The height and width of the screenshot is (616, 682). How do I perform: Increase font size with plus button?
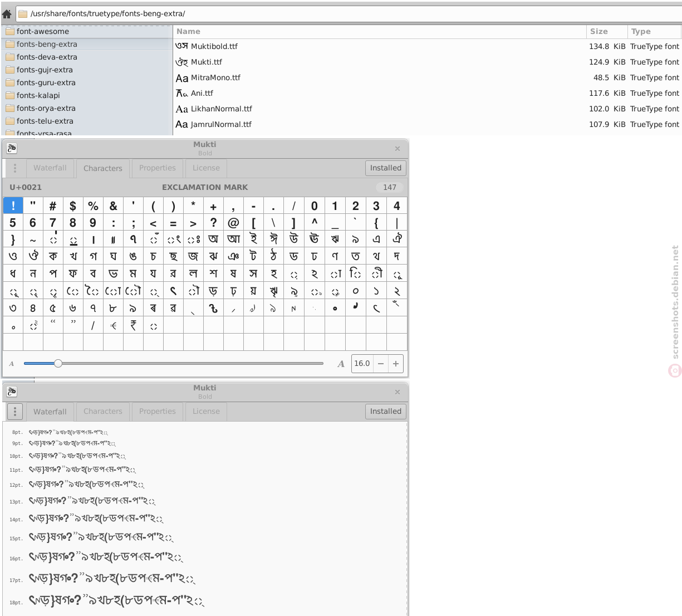point(396,363)
